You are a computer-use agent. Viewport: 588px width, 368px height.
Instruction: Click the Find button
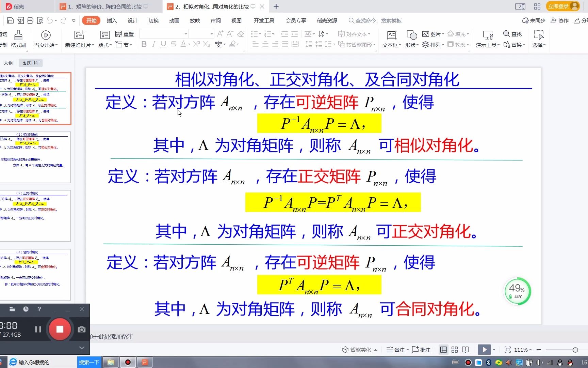[x=512, y=34]
